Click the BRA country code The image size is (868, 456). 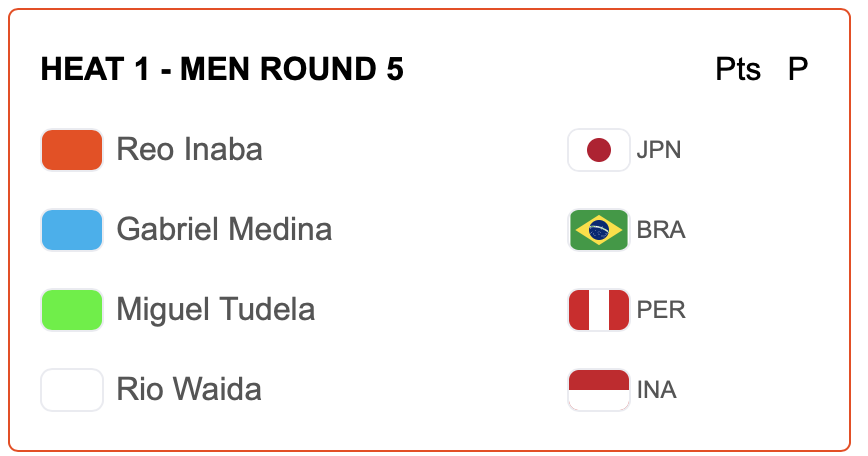click(x=661, y=231)
